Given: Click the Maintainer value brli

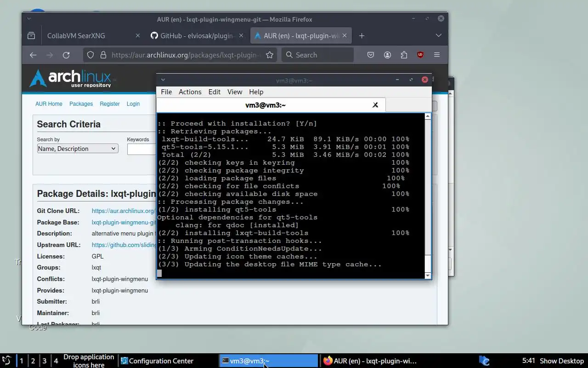Looking at the screenshot, I should (96, 313).
